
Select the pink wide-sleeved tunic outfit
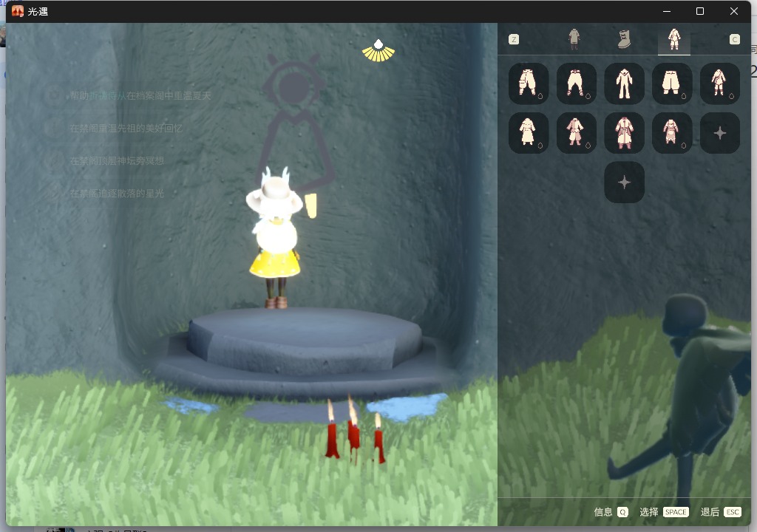(576, 133)
